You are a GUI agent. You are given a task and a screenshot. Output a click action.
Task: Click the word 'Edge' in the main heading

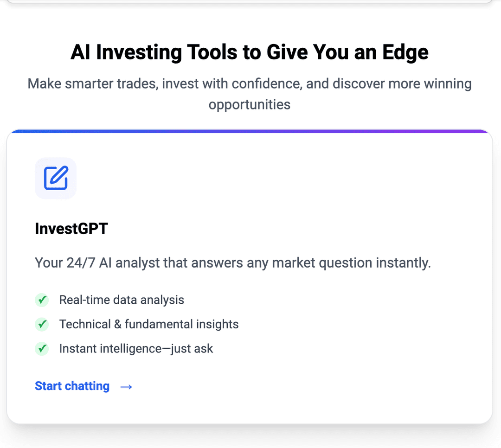click(x=405, y=52)
